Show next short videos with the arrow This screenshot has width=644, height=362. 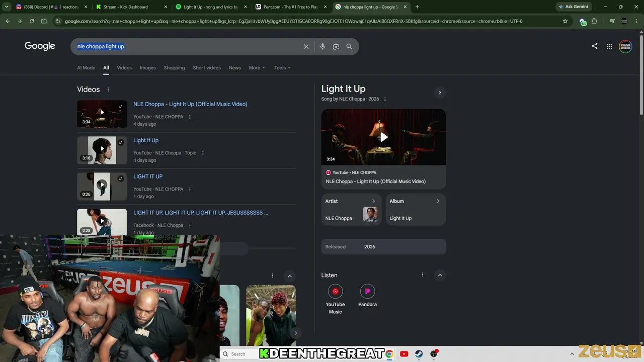pos(295,333)
